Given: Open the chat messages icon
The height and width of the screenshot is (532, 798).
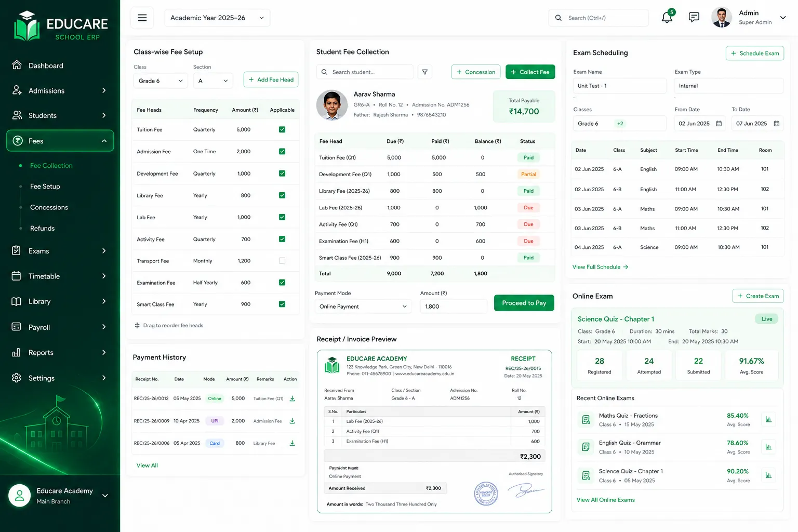Looking at the screenshot, I should (x=694, y=17).
